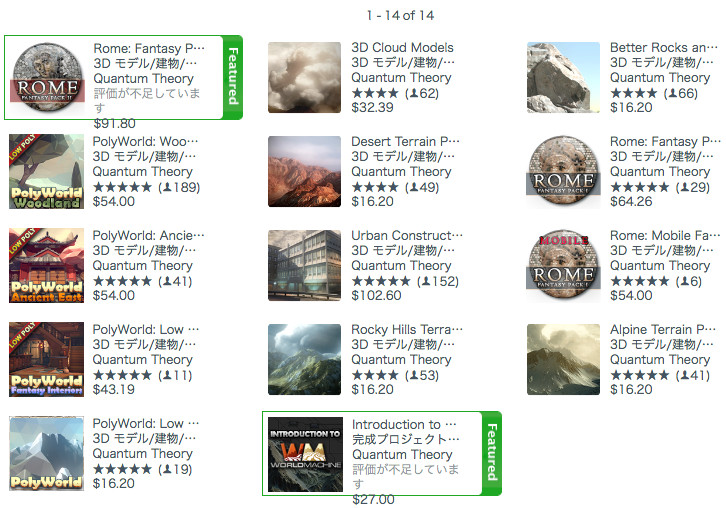
Task: Click the 完成プロジェクト… category link
Action: pos(406,439)
